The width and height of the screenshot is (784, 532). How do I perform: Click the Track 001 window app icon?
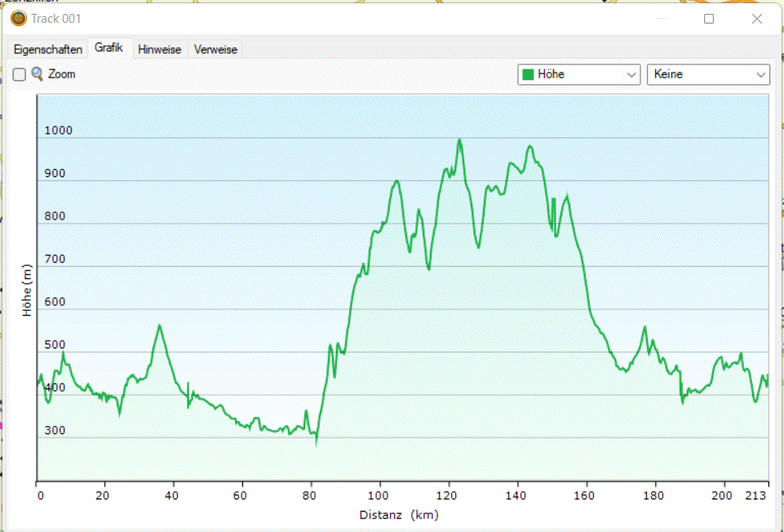pos(18,18)
